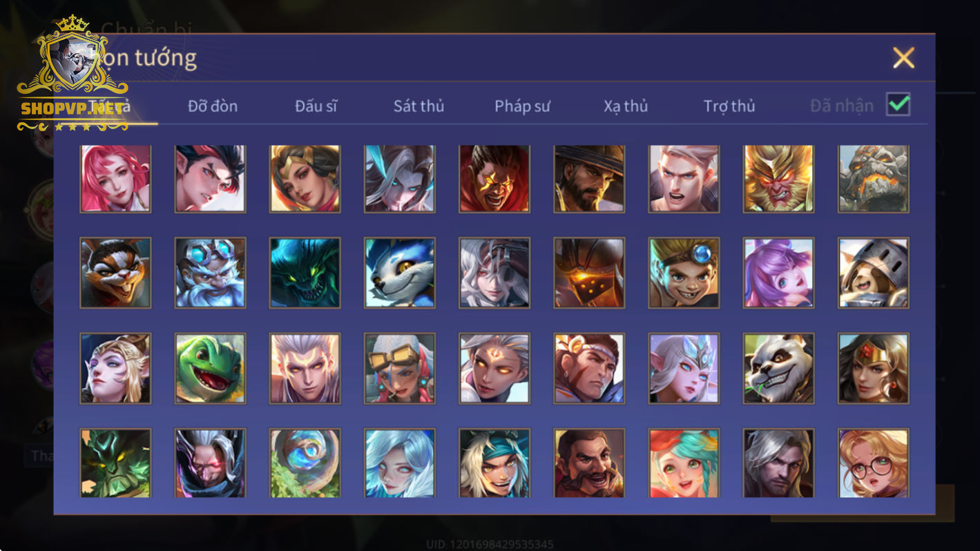Filter heroes by Sát thủ
Viewport: 980px width, 551px height.
419,106
